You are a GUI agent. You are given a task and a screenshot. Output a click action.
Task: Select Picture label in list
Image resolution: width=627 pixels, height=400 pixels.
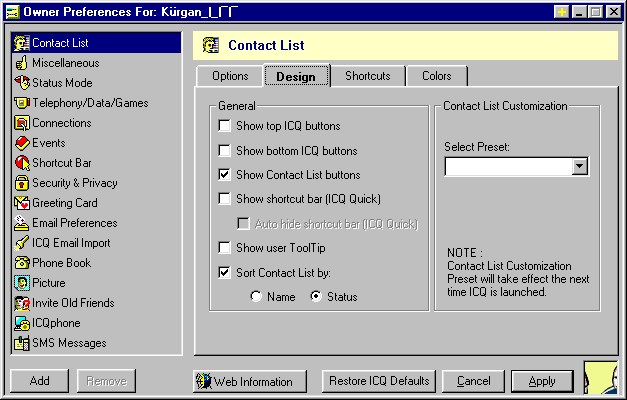49,283
